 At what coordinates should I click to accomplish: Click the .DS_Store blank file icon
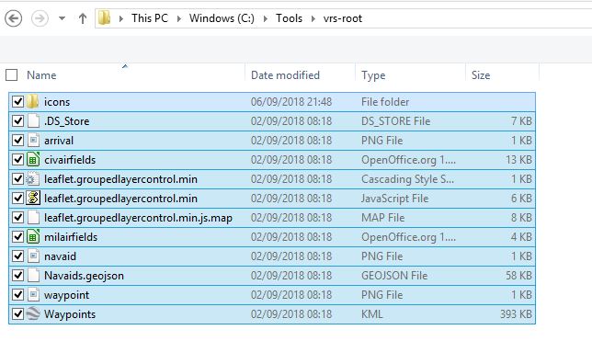[33, 120]
